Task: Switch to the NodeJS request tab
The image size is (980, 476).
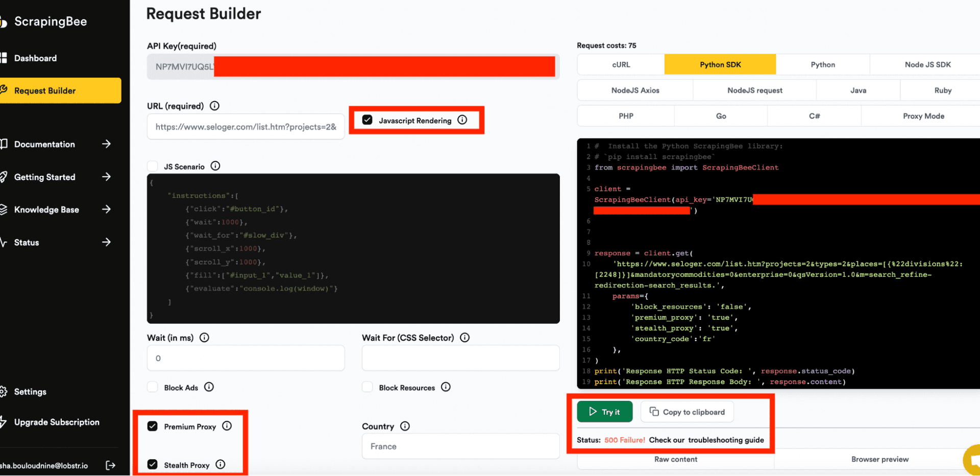Action: click(754, 90)
